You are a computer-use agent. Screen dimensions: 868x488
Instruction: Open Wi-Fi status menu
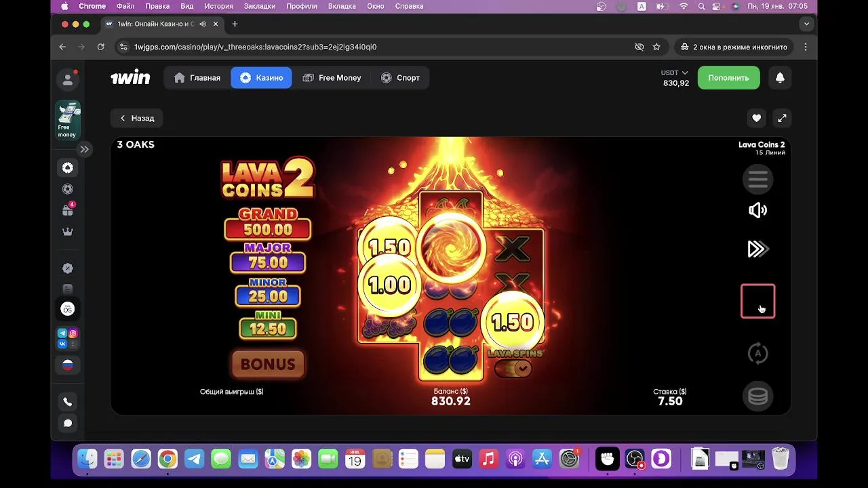click(684, 6)
